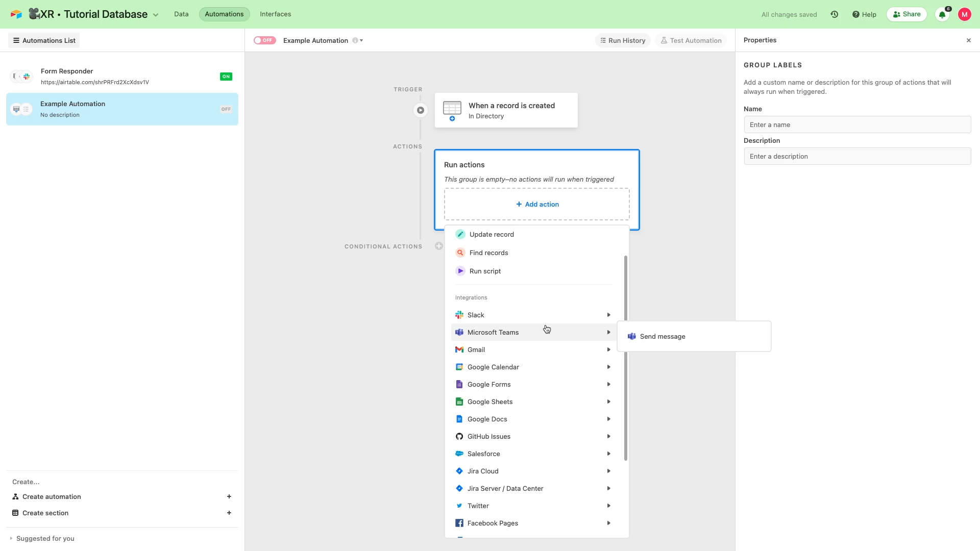980x551 pixels.
Task: Open the notifications bell
Action: [x=942, y=14]
